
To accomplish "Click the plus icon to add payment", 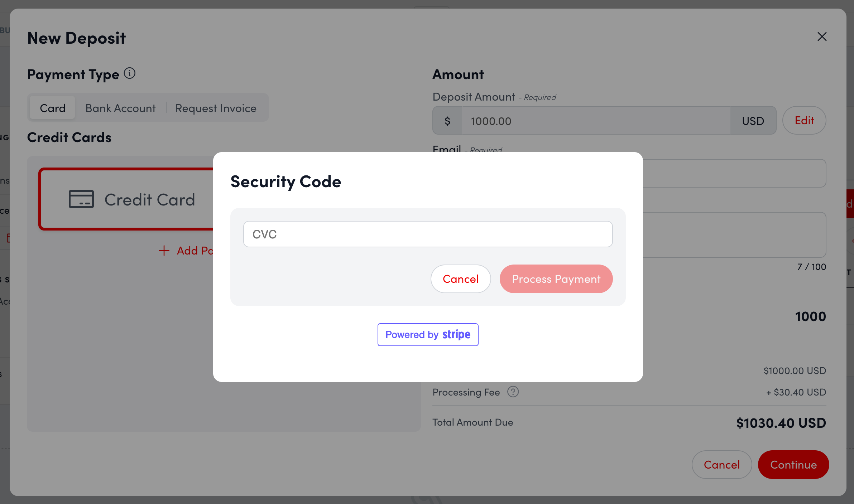I will point(164,251).
